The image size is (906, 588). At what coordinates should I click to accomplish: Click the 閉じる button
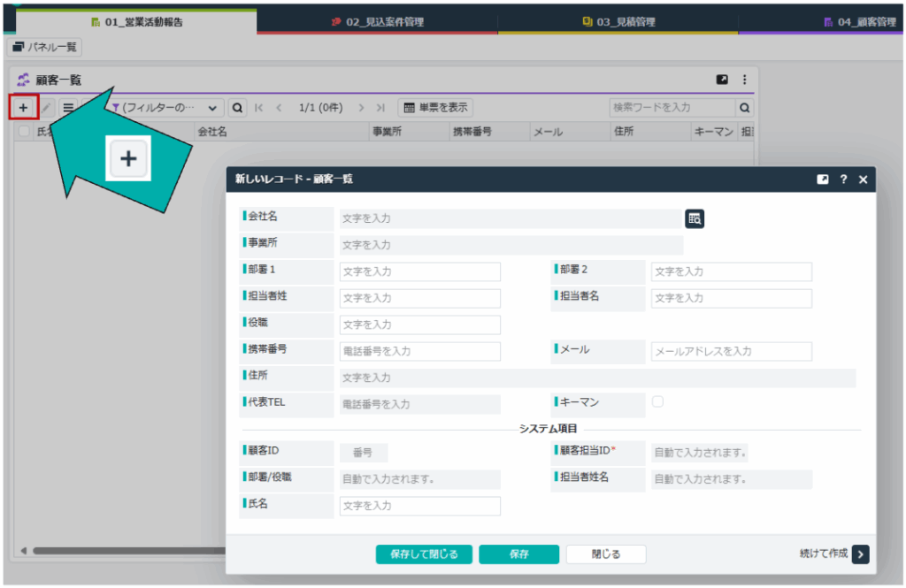tap(606, 554)
